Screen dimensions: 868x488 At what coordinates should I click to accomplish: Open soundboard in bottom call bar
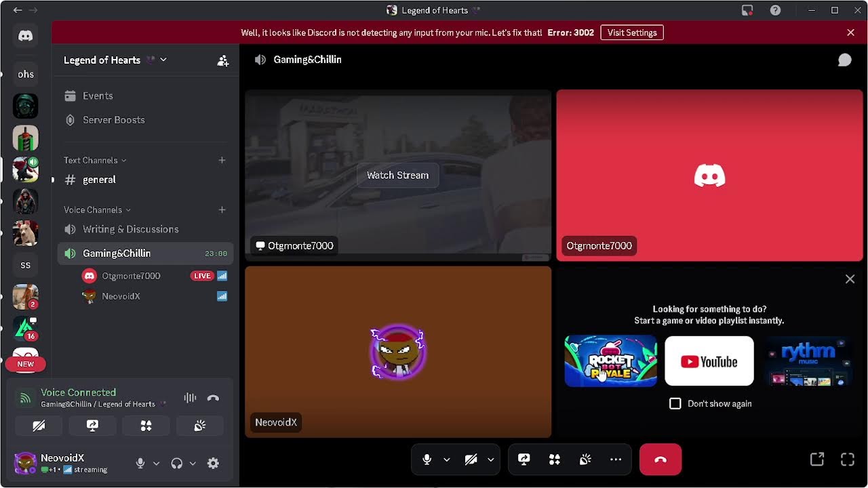tap(585, 460)
